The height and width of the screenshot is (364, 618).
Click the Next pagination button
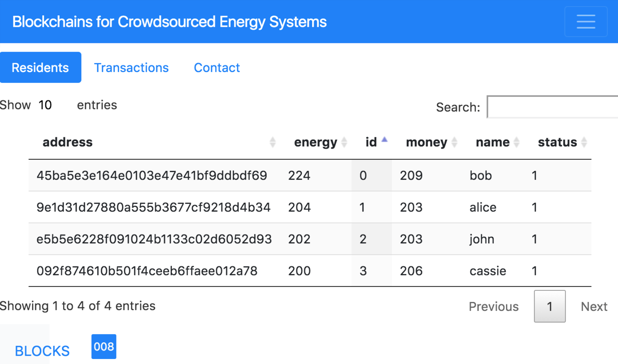click(594, 306)
